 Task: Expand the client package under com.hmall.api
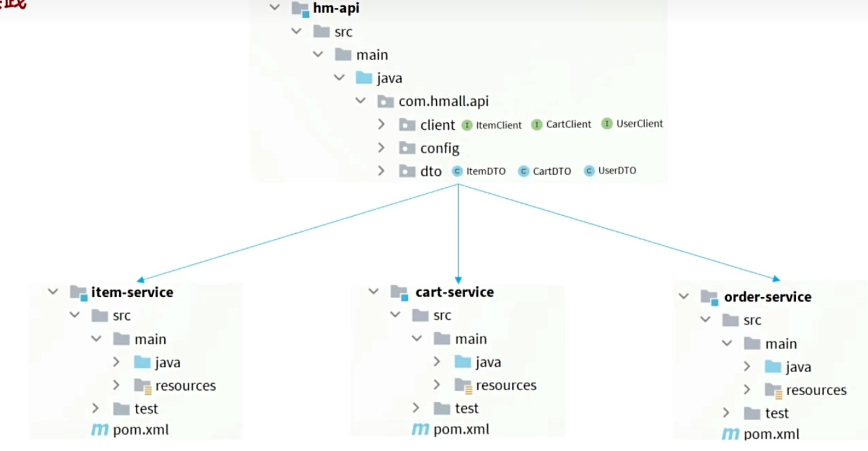pyautogui.click(x=381, y=125)
